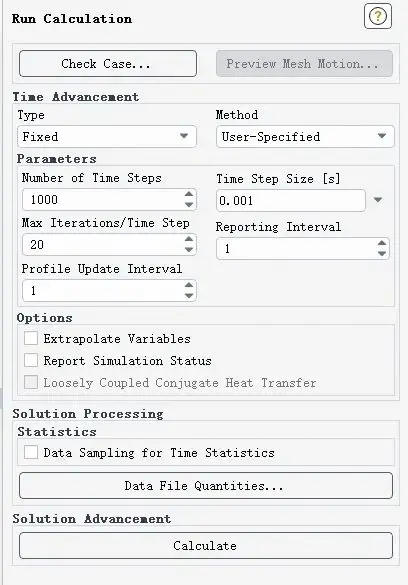408x585 pixels.
Task: Increase Profile Update Interval value
Action: (189, 285)
